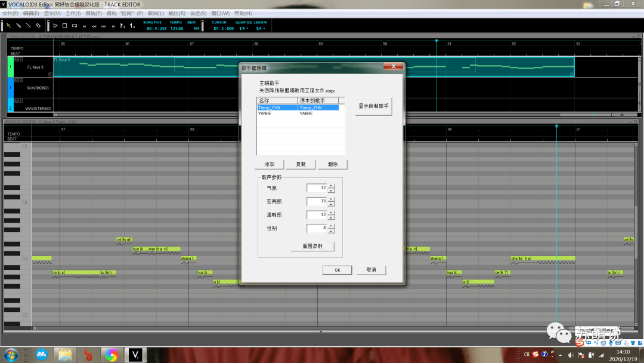Select the eraser tool in toolbar

tap(38, 26)
